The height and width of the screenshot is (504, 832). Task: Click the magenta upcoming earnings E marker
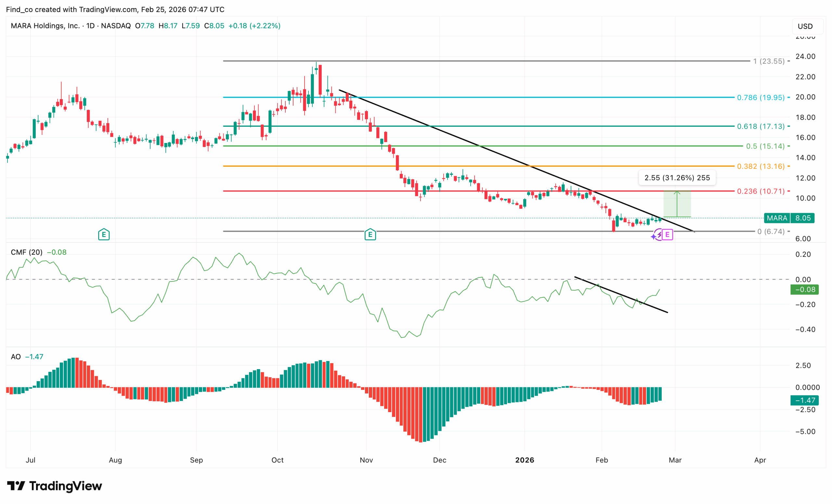pyautogui.click(x=667, y=234)
